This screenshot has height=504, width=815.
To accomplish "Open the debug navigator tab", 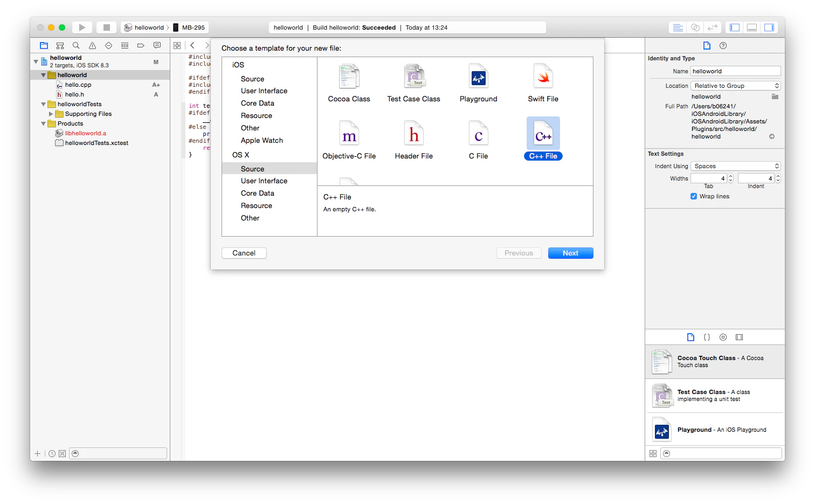I will pos(125,45).
